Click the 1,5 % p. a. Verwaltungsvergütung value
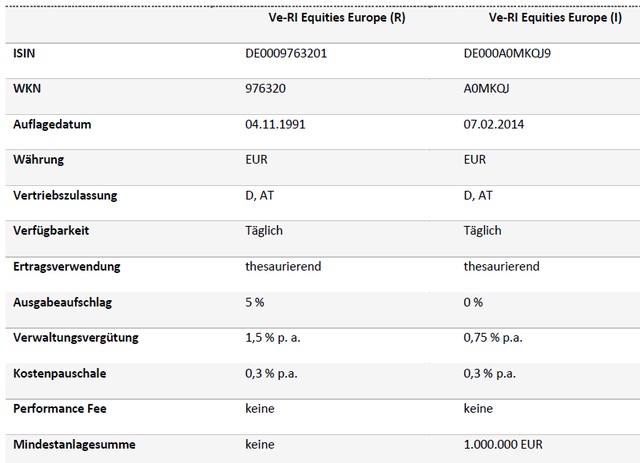The image size is (640, 463). coord(277,338)
